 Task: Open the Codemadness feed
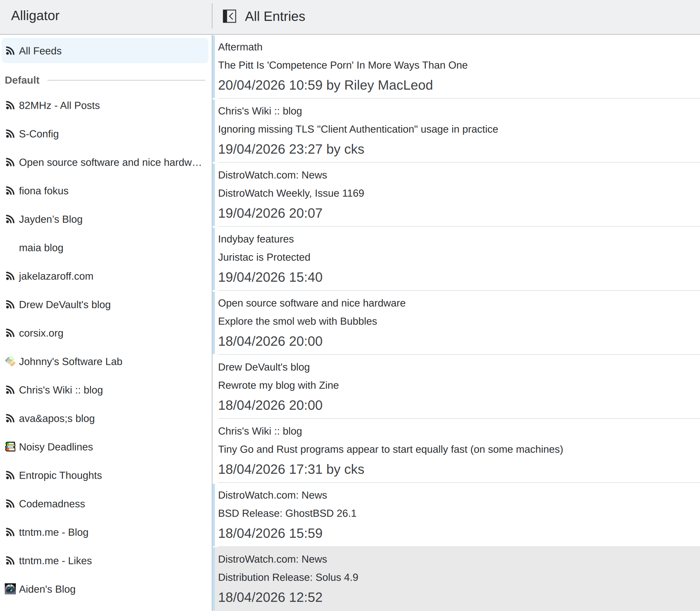click(x=105, y=504)
